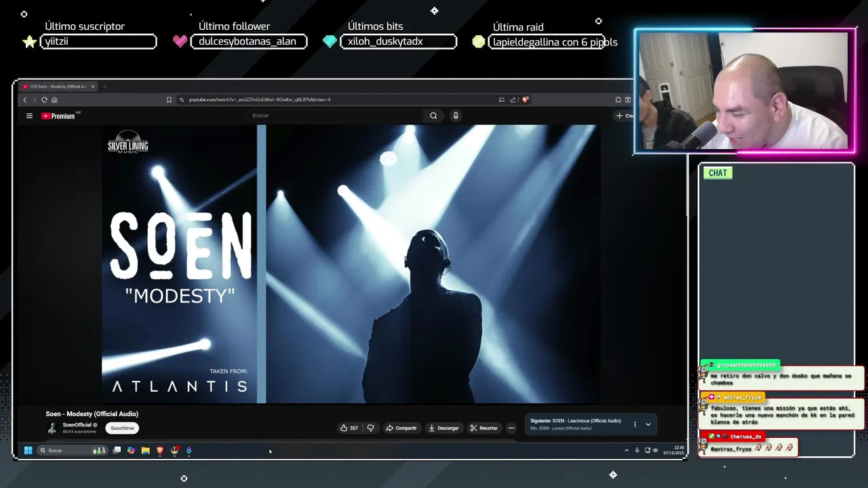Viewport: 868px width, 488px height.
Task: Start voice search with the microphone icon
Action: 456,116
